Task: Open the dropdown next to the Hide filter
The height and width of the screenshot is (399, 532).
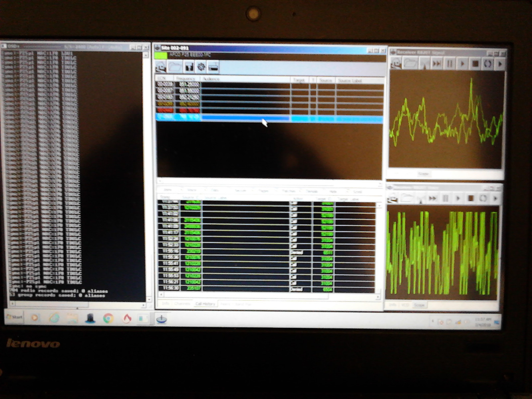Action: coord(347,191)
